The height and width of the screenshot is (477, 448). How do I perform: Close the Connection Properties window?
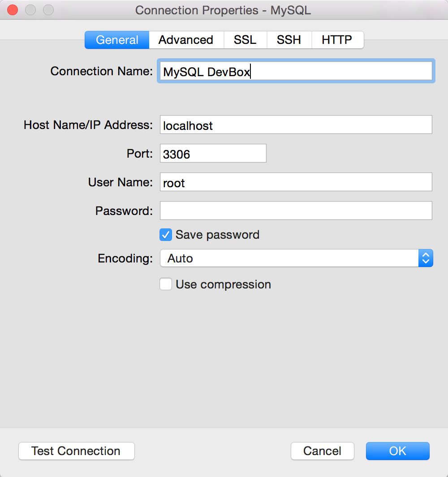pos(13,10)
